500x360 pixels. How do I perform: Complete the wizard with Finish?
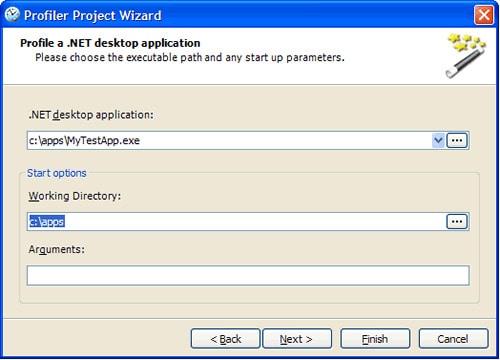(375, 339)
